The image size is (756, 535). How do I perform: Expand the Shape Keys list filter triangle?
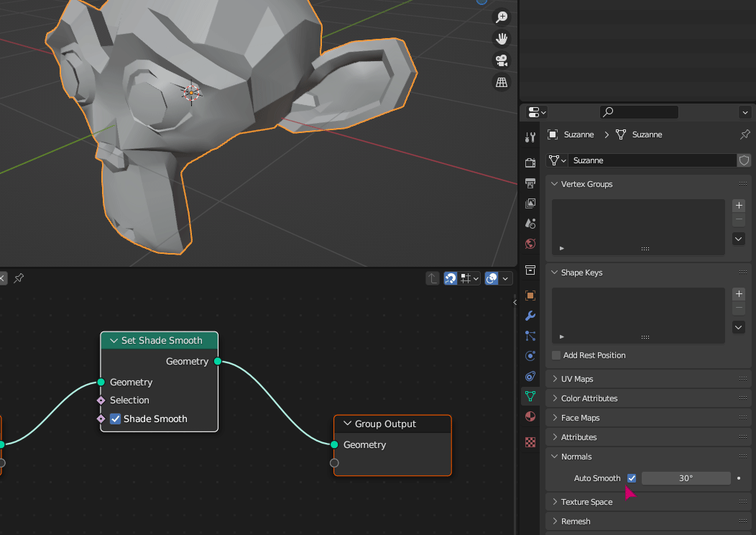(x=562, y=337)
